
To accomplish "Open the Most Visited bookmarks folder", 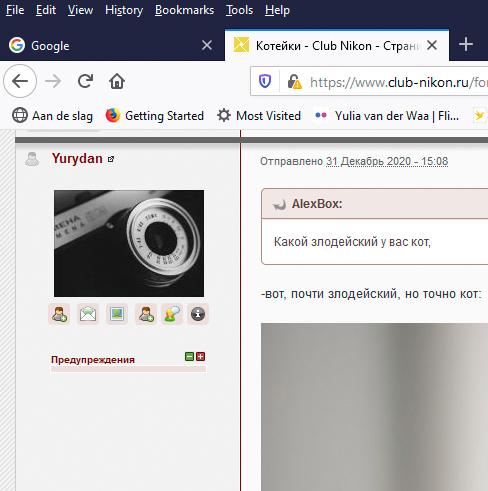I will (x=259, y=116).
